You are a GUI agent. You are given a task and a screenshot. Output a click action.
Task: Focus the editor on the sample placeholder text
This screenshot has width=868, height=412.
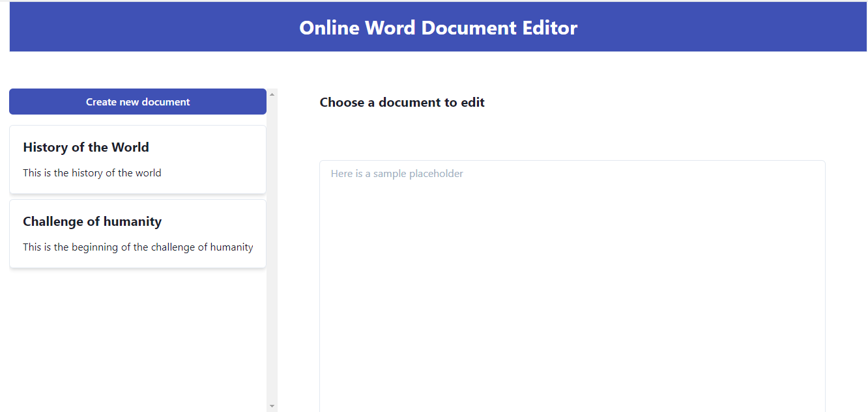[397, 174]
